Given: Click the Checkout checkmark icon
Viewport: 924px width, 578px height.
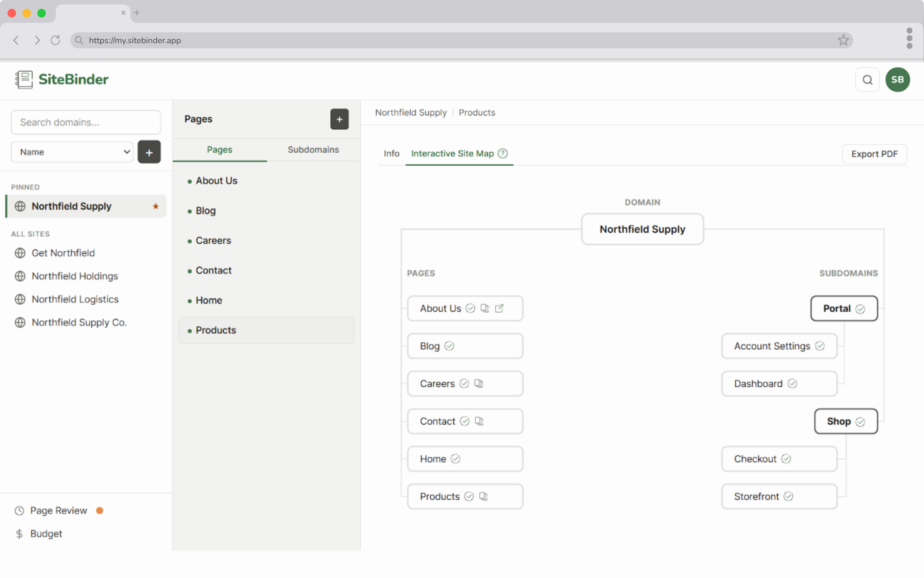Looking at the screenshot, I should [x=786, y=459].
